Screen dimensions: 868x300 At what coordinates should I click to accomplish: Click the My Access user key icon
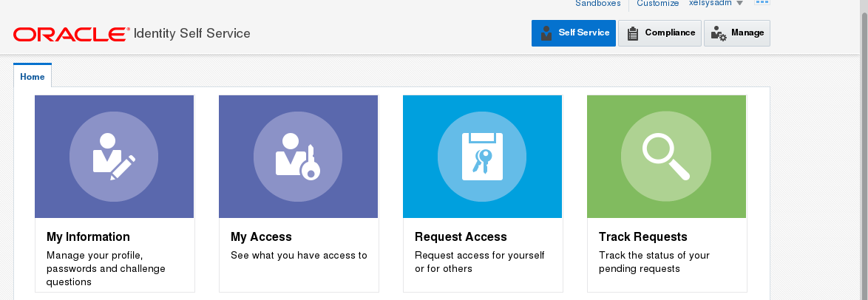[298, 156]
